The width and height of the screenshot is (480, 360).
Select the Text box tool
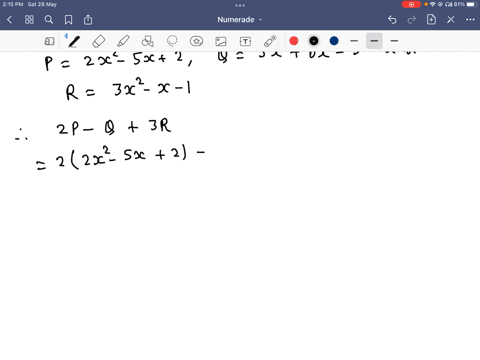pyautogui.click(x=245, y=41)
